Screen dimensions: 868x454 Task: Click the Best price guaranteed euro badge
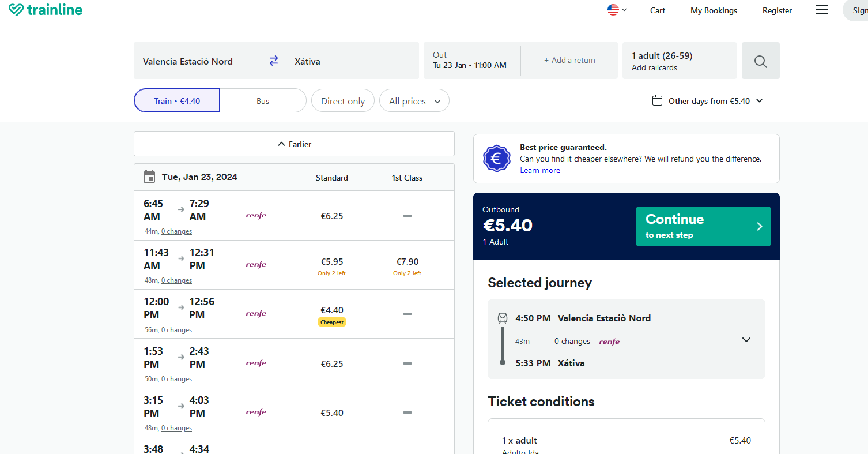[496, 158]
